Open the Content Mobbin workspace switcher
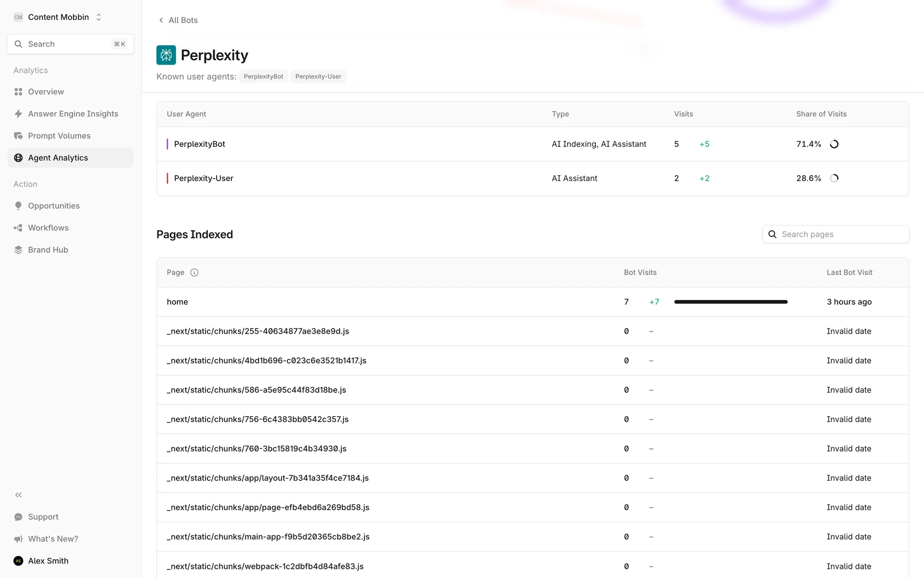The width and height of the screenshot is (924, 578). point(99,17)
